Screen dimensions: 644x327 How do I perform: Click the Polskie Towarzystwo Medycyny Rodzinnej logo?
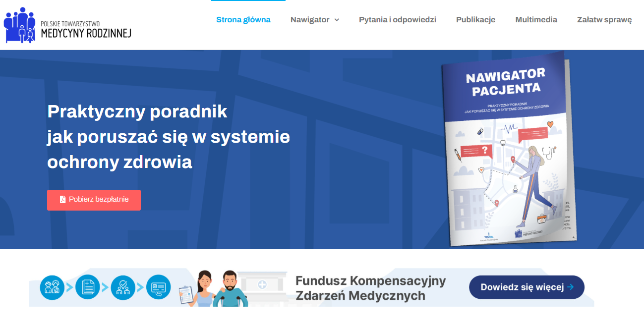[67, 25]
